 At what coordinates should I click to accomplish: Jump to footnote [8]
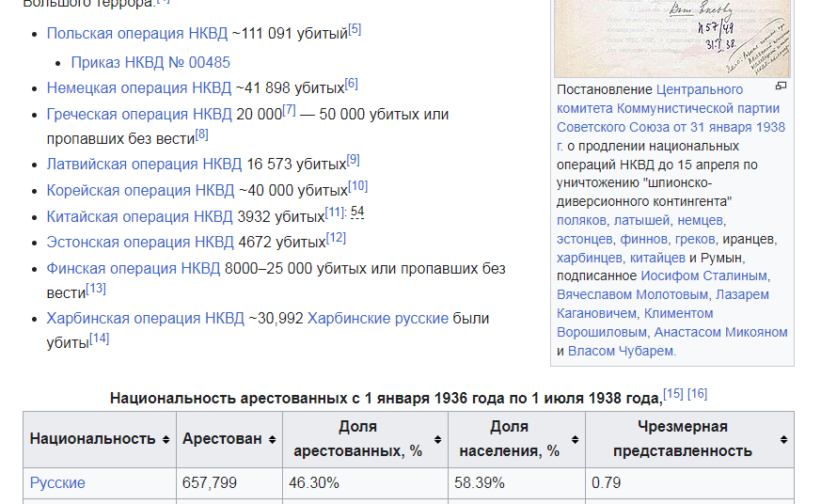[201, 135]
